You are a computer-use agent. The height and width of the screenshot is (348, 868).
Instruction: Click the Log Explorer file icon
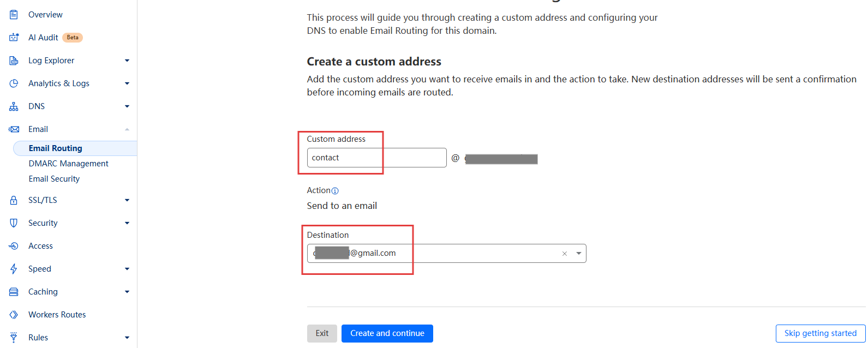tap(14, 61)
